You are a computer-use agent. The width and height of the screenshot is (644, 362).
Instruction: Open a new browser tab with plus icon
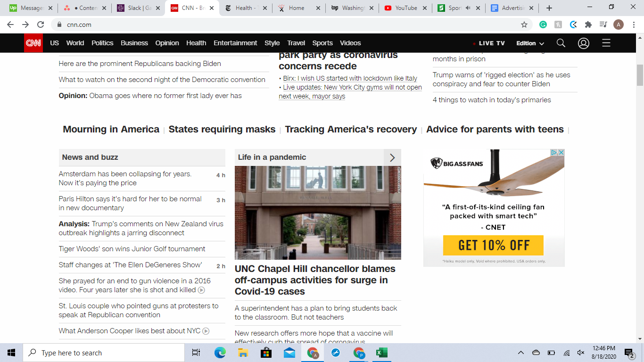(549, 8)
